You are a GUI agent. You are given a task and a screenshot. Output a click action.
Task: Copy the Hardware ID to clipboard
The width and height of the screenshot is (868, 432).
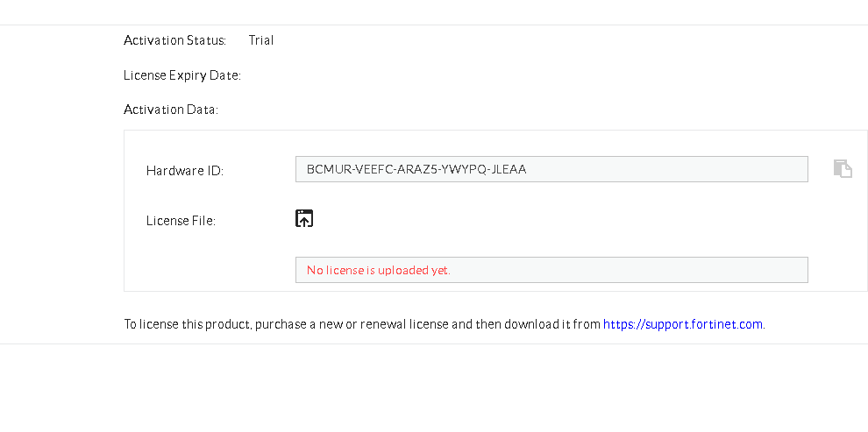click(x=843, y=169)
